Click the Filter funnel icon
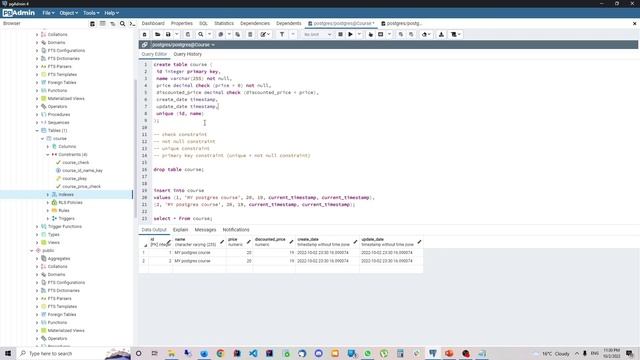The height and width of the screenshot is (360, 640). click(282, 35)
